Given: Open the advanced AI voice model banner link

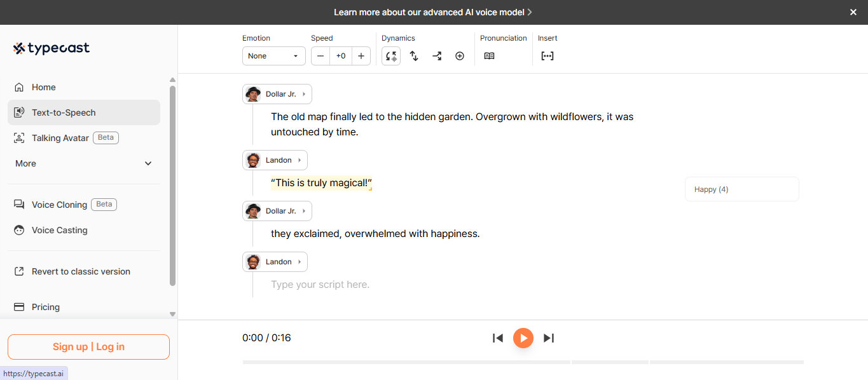Looking at the screenshot, I should [x=434, y=11].
